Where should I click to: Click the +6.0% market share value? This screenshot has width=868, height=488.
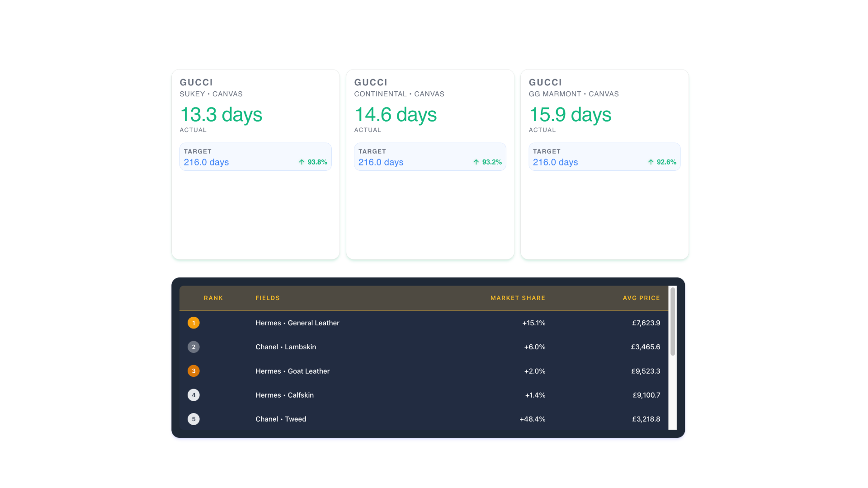click(535, 347)
